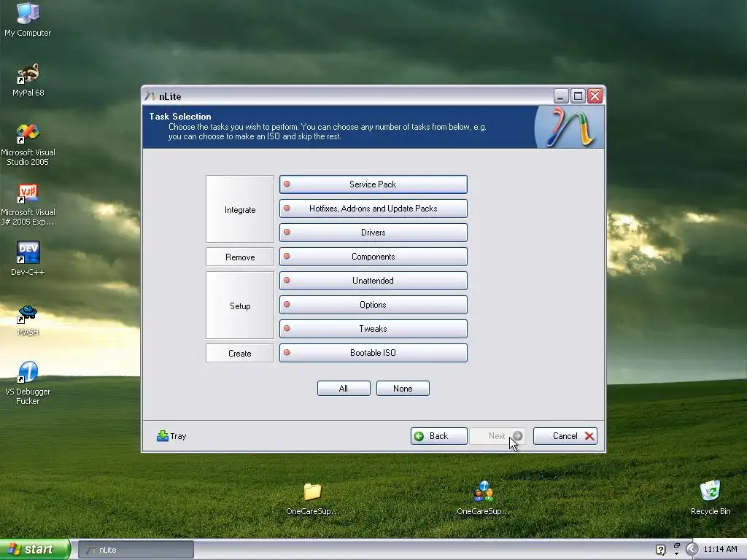This screenshot has width=747, height=560.
Task: Click the Next button
Action: [498, 436]
